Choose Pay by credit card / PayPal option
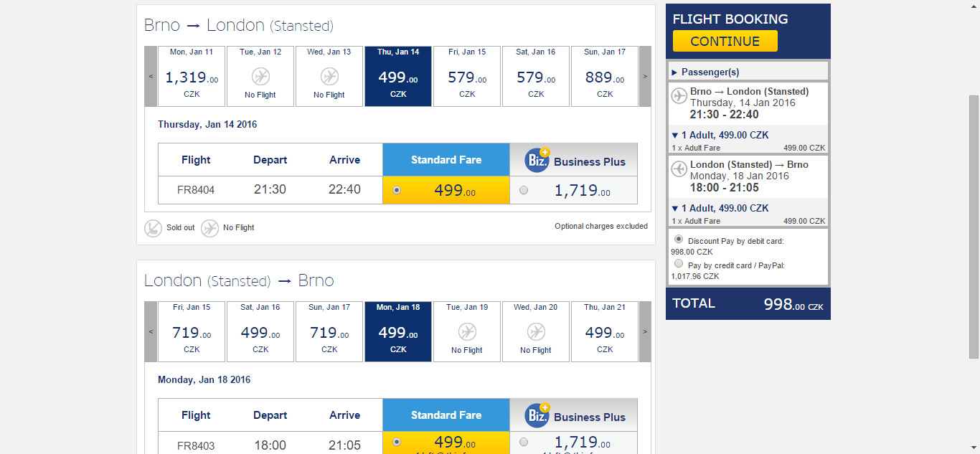The height and width of the screenshot is (454, 980). pos(679,263)
